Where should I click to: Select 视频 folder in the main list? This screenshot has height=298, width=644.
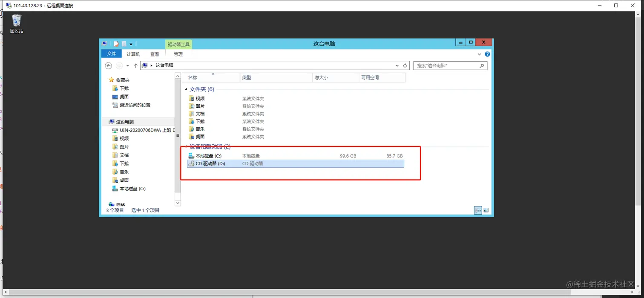[x=200, y=98]
